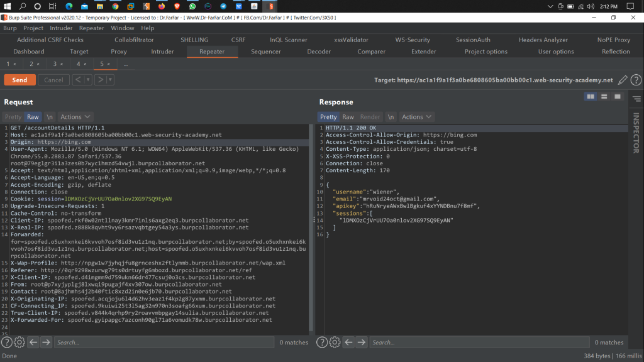
Task: Open the InQL Scanner tab
Action: 288,40
